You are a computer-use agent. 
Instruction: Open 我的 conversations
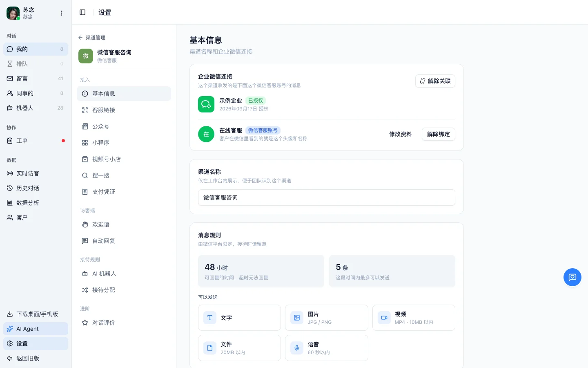(x=36, y=49)
